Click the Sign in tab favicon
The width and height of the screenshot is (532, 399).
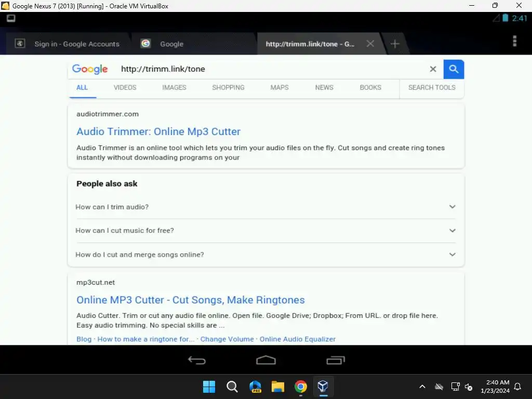(20, 44)
